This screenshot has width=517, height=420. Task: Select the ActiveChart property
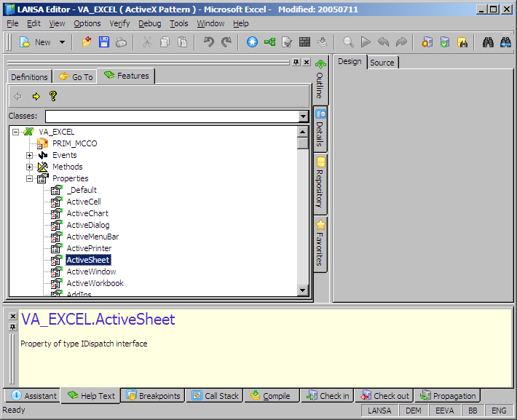(87, 213)
